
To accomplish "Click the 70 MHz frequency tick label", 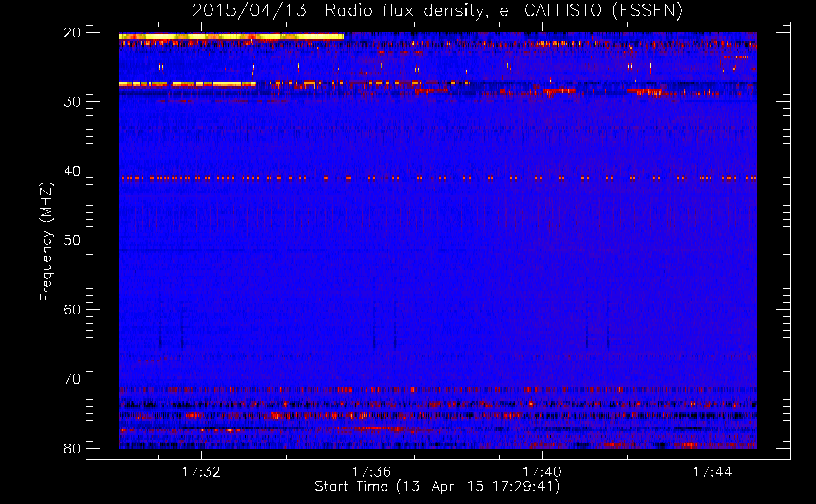I will click(x=72, y=379).
